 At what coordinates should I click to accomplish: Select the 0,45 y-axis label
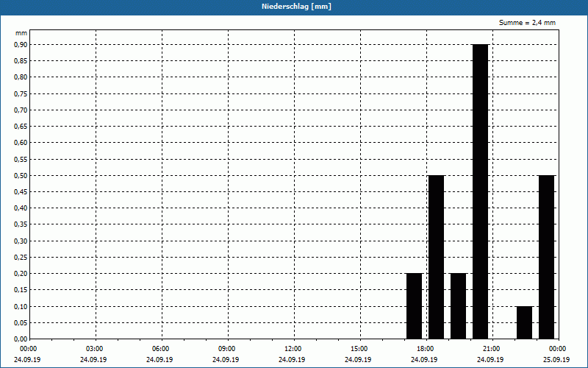pos(21,192)
